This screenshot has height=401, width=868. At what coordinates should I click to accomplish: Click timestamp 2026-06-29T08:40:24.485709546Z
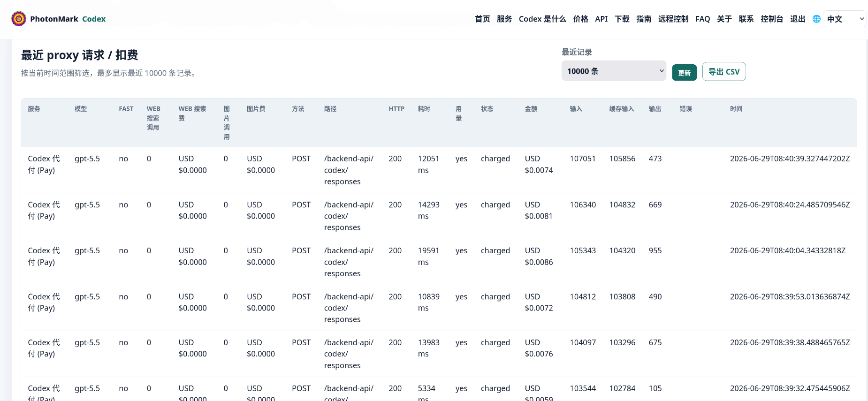tap(790, 205)
